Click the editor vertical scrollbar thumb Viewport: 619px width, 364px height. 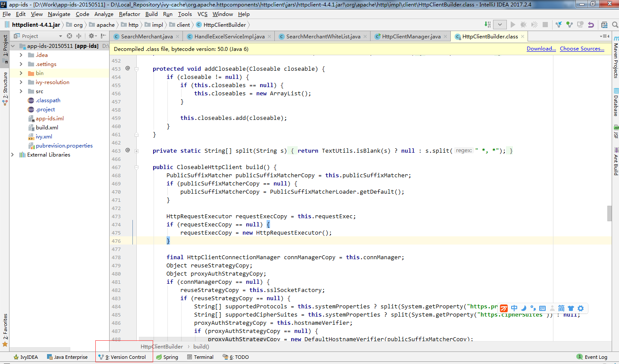pyautogui.click(x=610, y=213)
